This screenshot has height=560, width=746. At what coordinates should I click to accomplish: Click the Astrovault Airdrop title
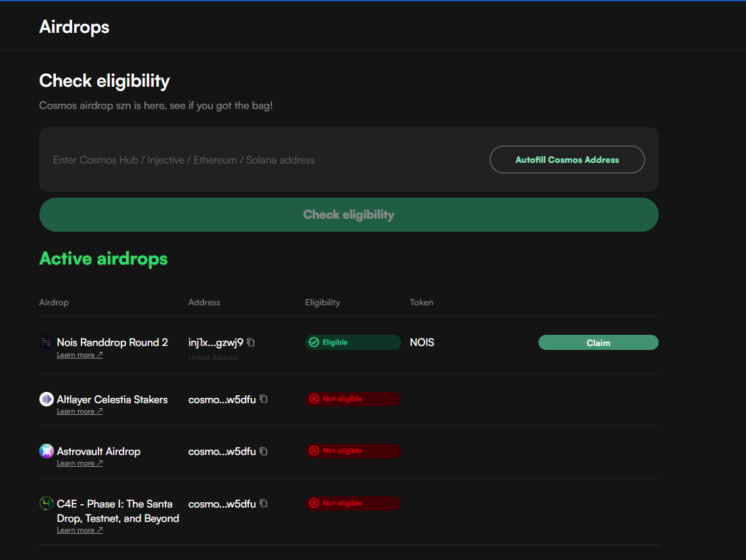pyautogui.click(x=99, y=452)
